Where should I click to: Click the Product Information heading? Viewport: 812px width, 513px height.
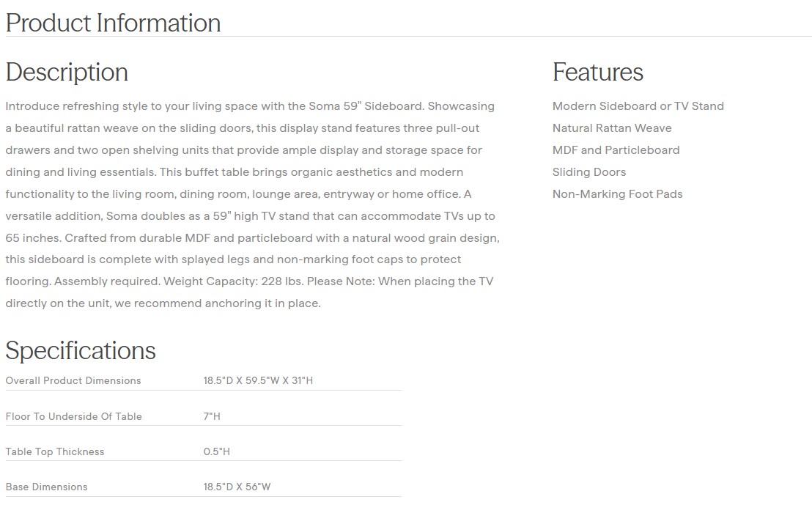[x=113, y=23]
